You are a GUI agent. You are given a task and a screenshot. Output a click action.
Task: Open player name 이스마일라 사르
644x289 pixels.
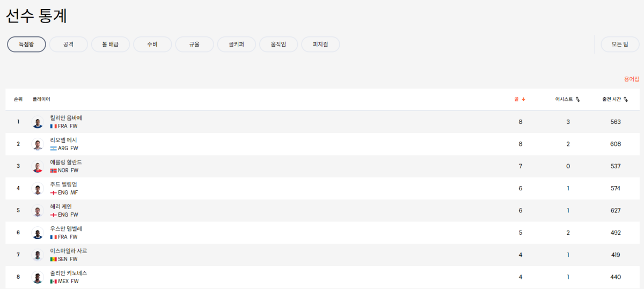68,251
